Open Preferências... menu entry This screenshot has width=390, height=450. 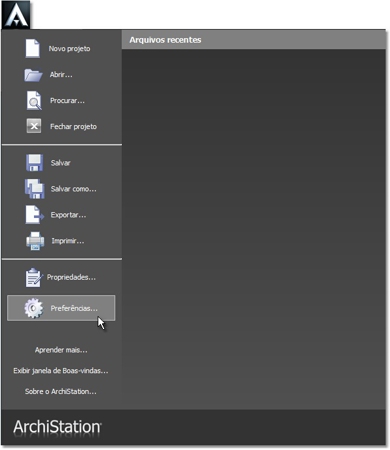[x=61, y=308]
